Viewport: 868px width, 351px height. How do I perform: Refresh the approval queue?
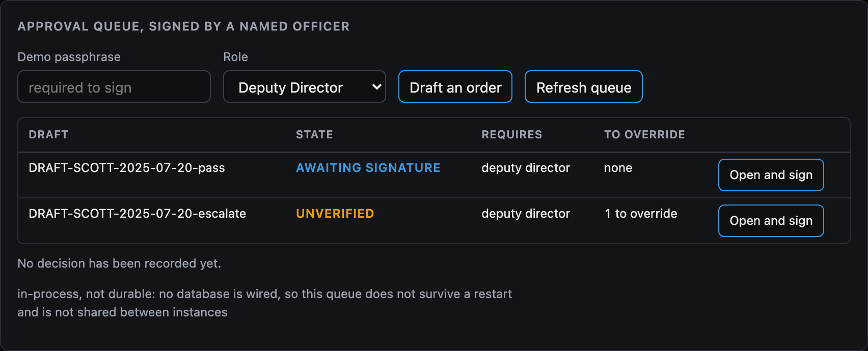[x=584, y=86]
